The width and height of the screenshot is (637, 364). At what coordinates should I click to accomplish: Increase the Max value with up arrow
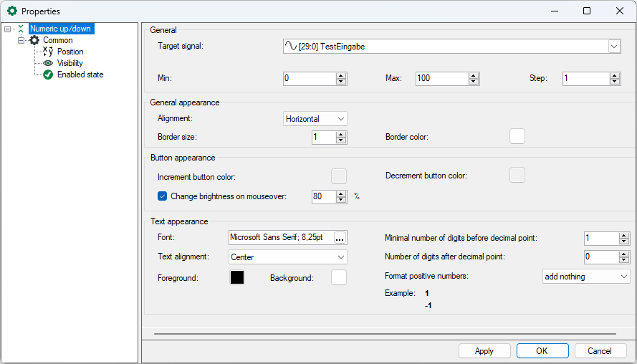473,75
